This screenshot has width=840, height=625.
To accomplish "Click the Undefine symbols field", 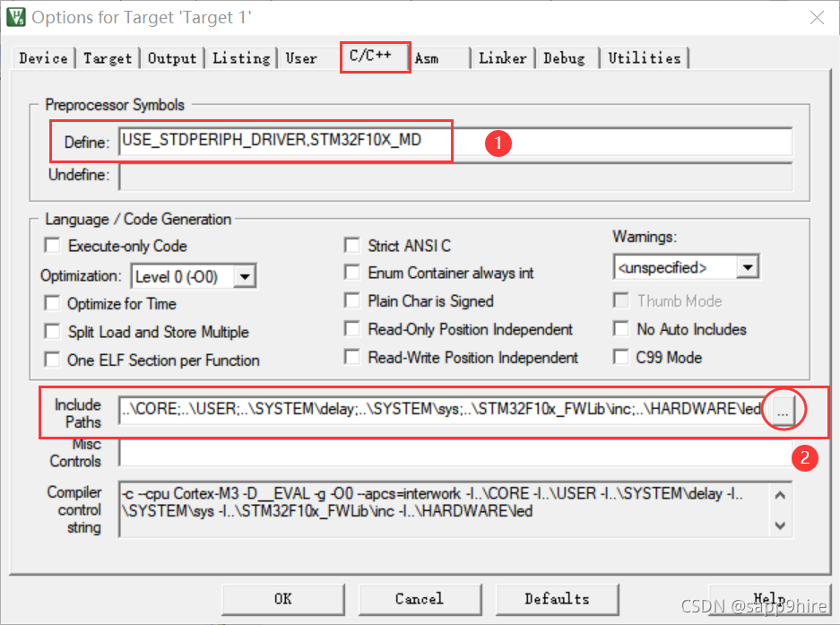I will point(455,177).
